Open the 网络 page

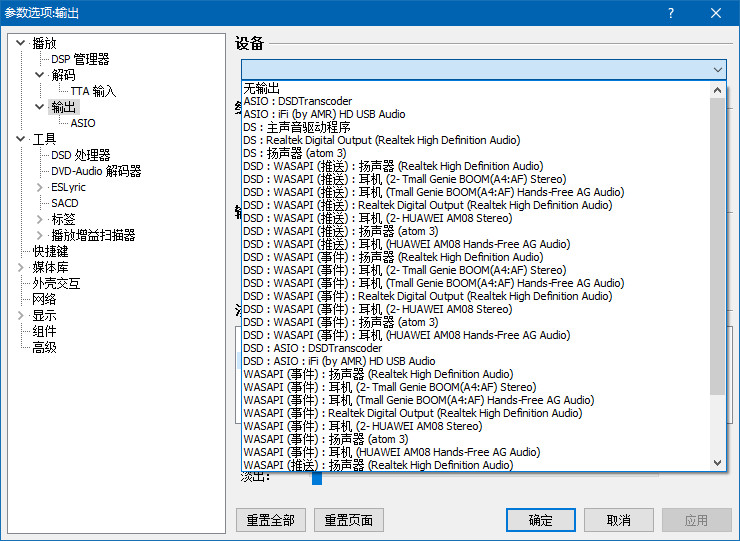(x=44, y=299)
